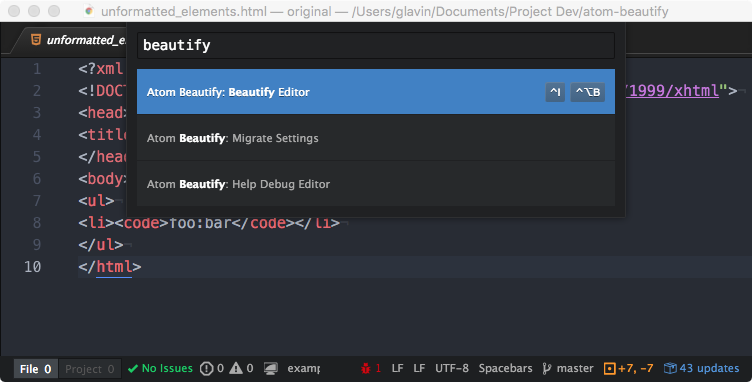Change the UTF-8 file encoding
This screenshot has height=382, width=752.
tap(452, 368)
